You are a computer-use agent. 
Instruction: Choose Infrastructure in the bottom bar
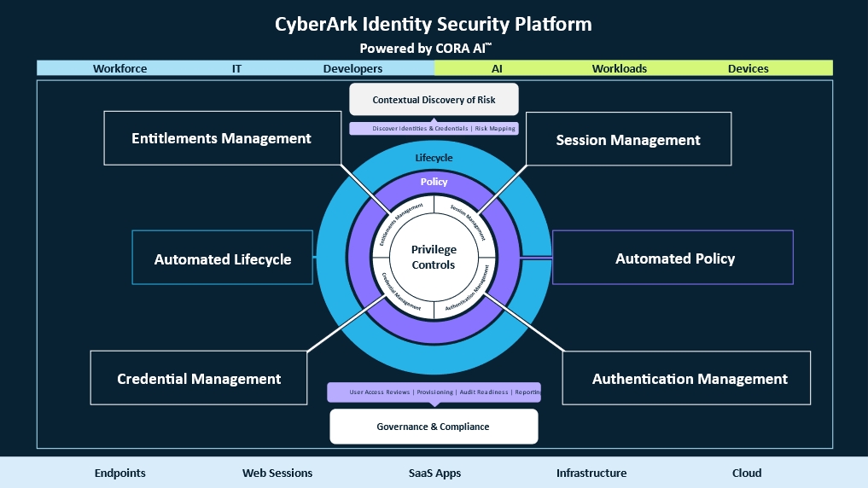click(591, 473)
